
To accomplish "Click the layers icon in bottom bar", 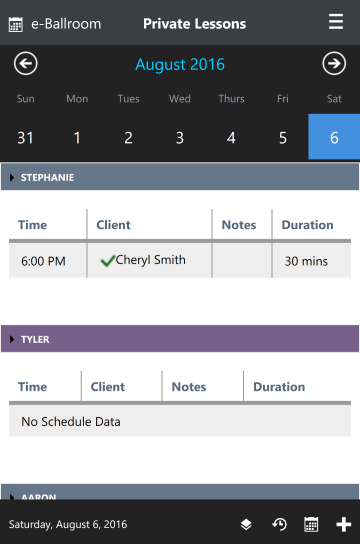I will [246, 524].
